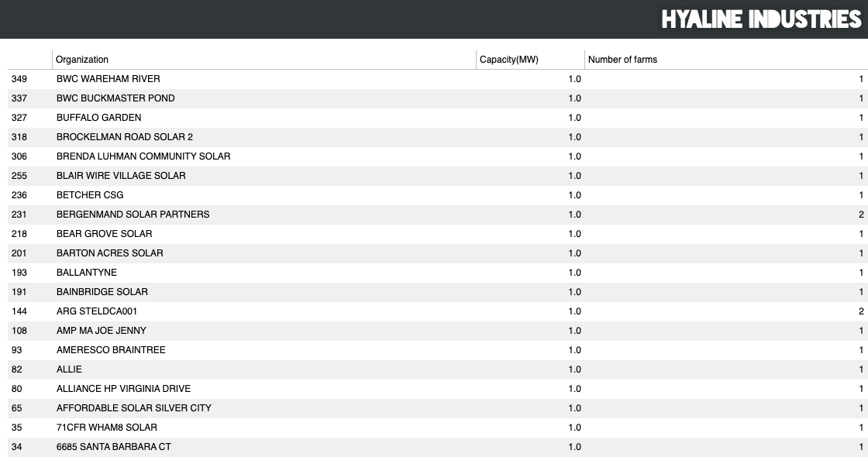Viewport: 868px width, 457px height.
Task: Select BERGENMAND SOLAR PARTNERS row
Action: (437, 215)
